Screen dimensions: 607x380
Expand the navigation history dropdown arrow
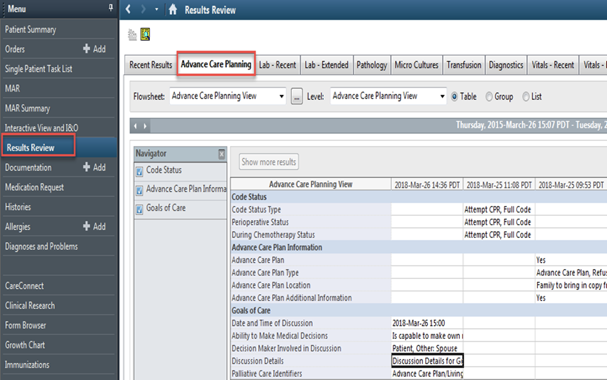coord(156,9)
